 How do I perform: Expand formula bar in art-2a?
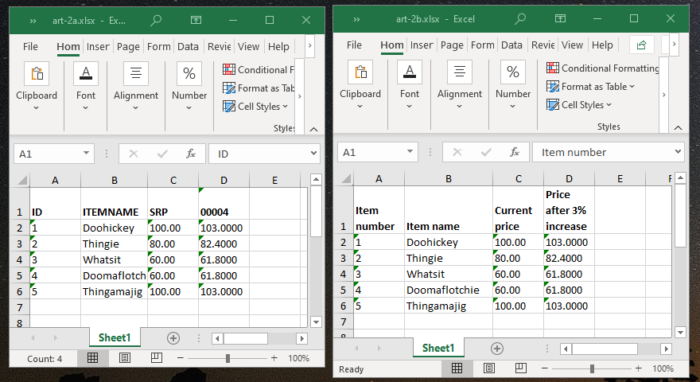click(313, 154)
